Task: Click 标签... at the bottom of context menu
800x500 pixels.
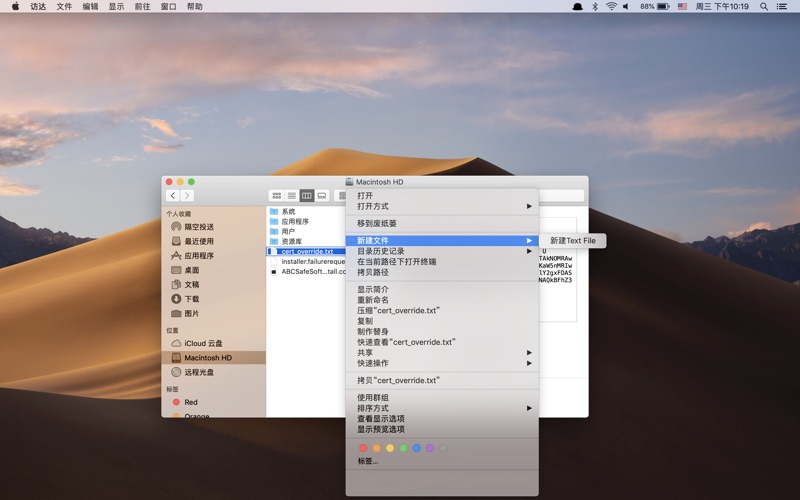Action: coord(367,461)
